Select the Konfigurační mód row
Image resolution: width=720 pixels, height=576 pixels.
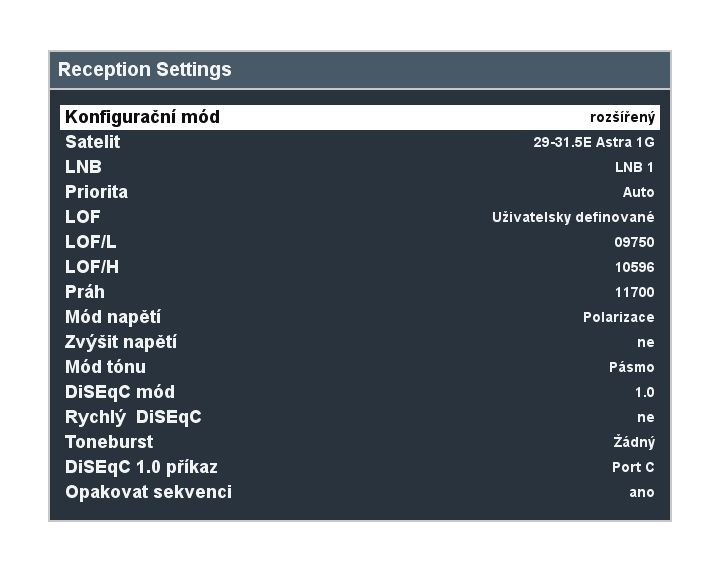point(360,117)
